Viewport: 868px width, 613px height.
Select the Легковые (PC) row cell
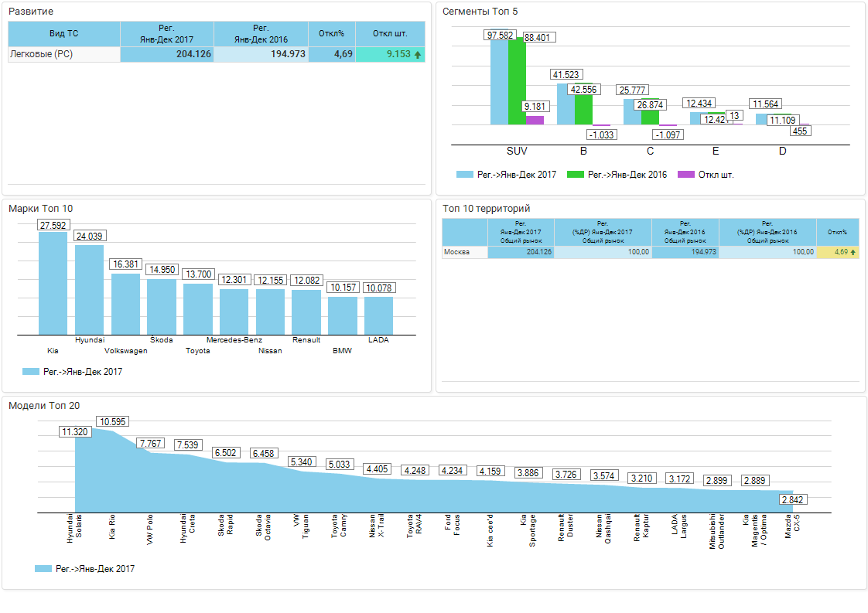[63, 55]
